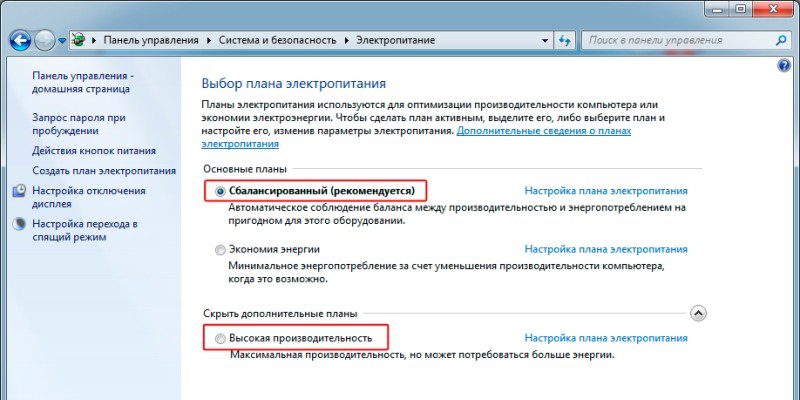Click the clock icon beside Настройка отключения дисплея
The image size is (800, 400).
(x=19, y=191)
